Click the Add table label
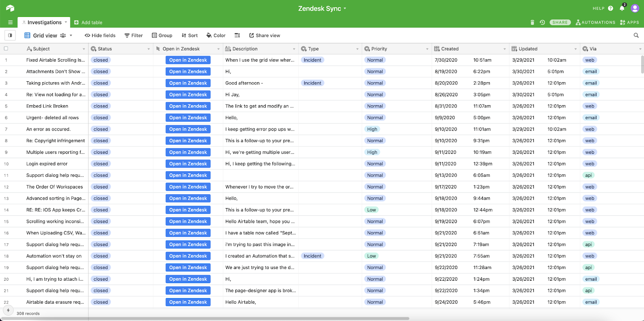Viewport: 644px width, 321px height. [92, 23]
